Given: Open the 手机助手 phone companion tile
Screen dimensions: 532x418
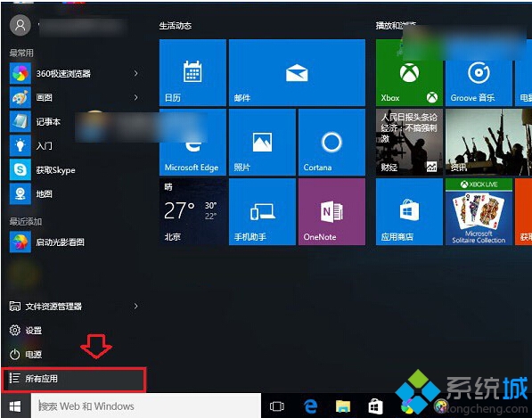Looking at the screenshot, I should coord(262,212).
